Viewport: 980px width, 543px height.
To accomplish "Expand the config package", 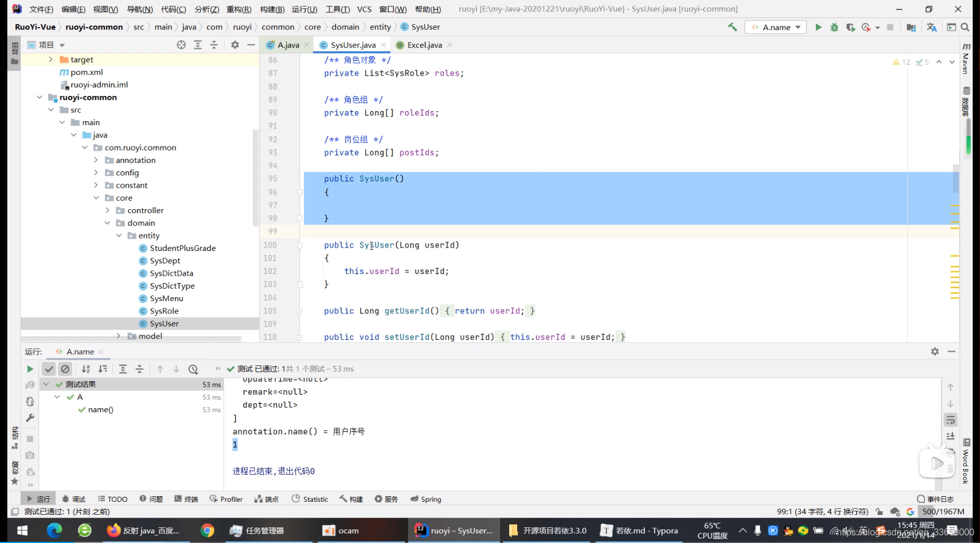I will (96, 173).
